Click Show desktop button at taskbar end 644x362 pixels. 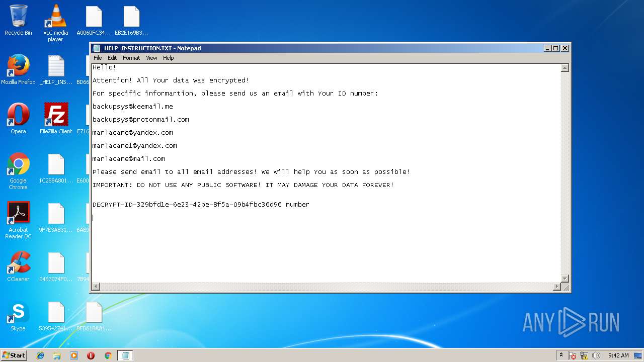[x=638, y=355]
